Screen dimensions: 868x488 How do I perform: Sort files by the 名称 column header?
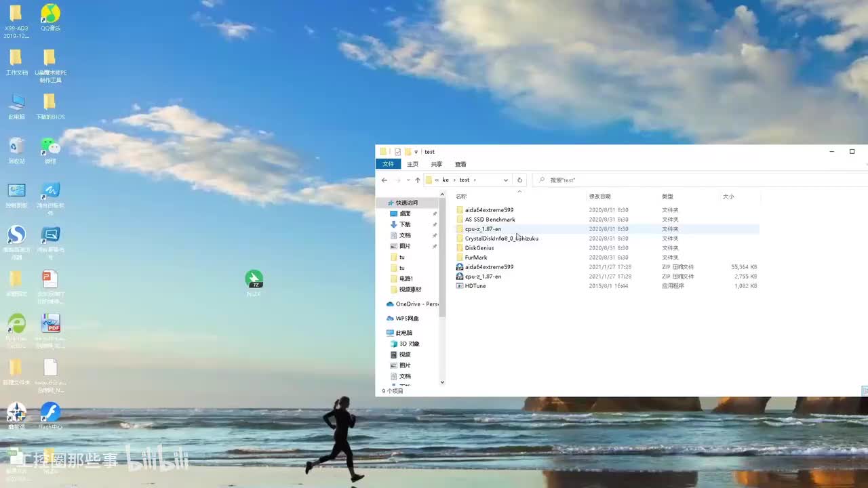(461, 197)
